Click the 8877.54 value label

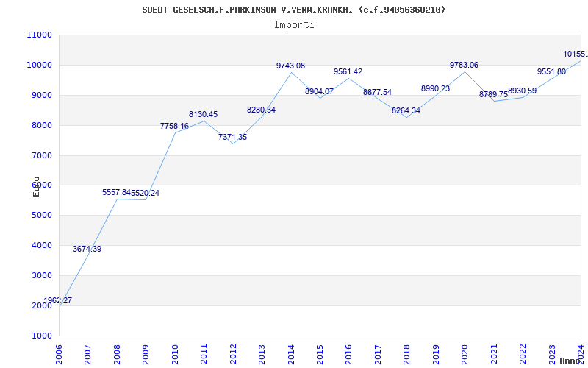pos(377,93)
